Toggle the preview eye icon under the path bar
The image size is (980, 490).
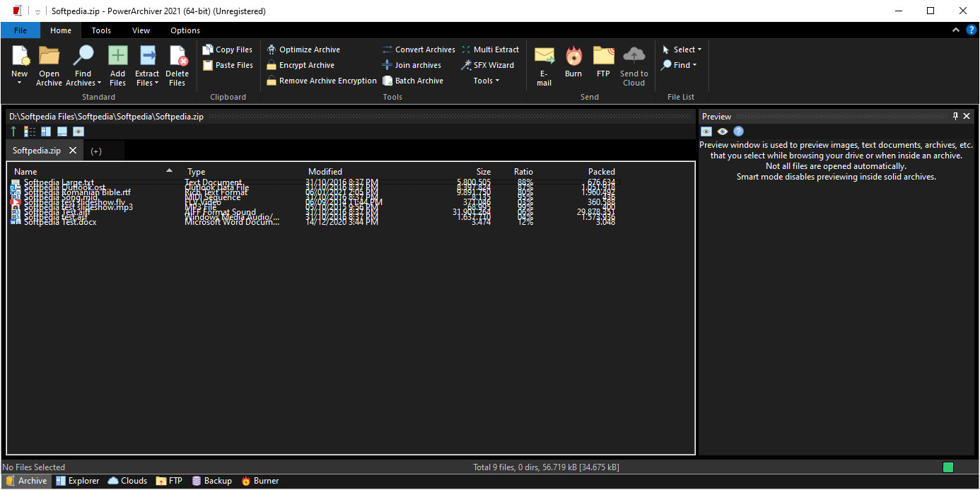click(78, 132)
